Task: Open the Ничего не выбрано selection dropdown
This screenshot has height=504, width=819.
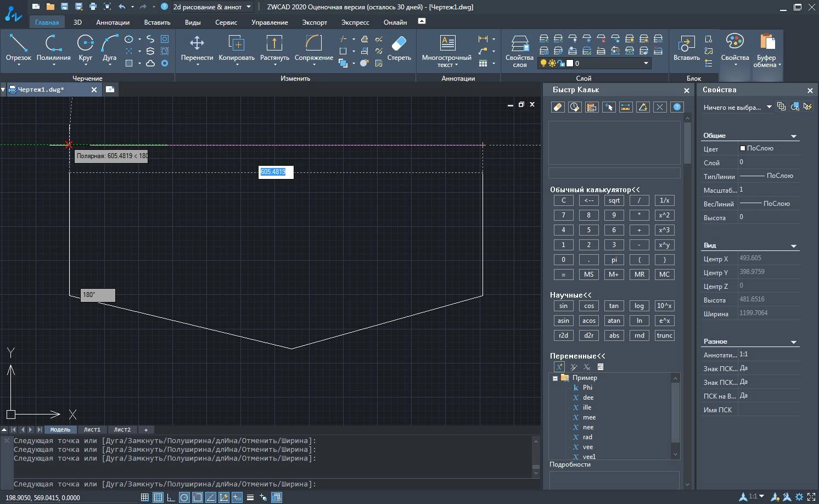Action: (738, 107)
